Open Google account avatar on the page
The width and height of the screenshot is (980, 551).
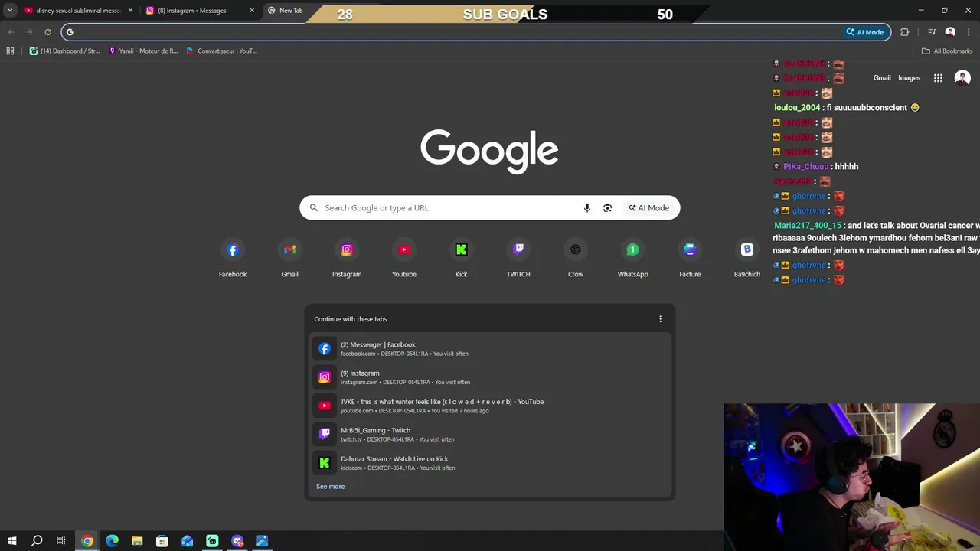(x=962, y=78)
